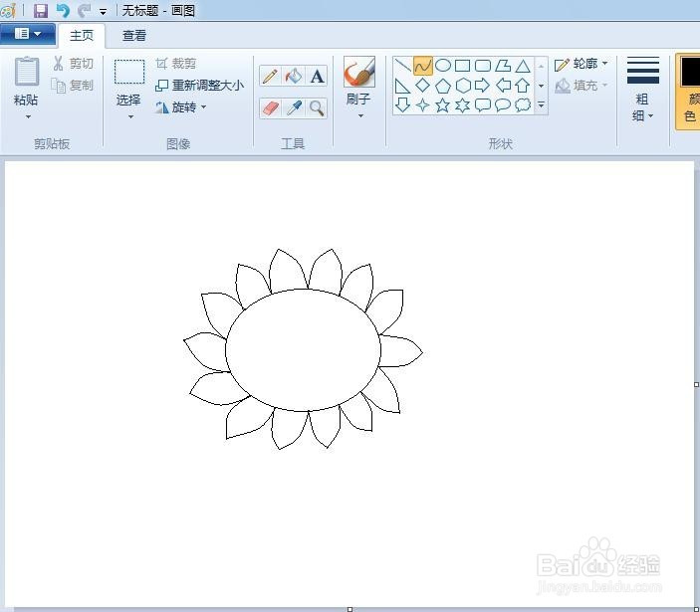Viewport: 700px width, 612px height.
Task: Click Crop (裁剪) button
Action: [x=176, y=64]
